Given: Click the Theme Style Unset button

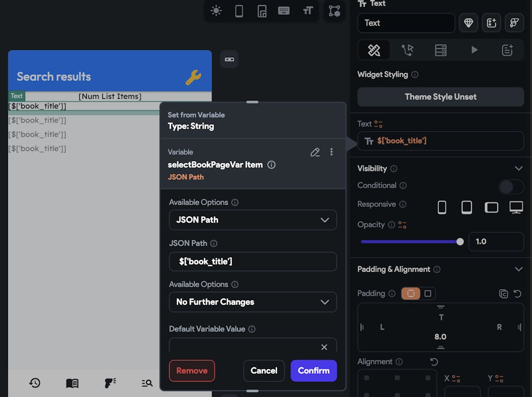Looking at the screenshot, I should [x=440, y=97].
